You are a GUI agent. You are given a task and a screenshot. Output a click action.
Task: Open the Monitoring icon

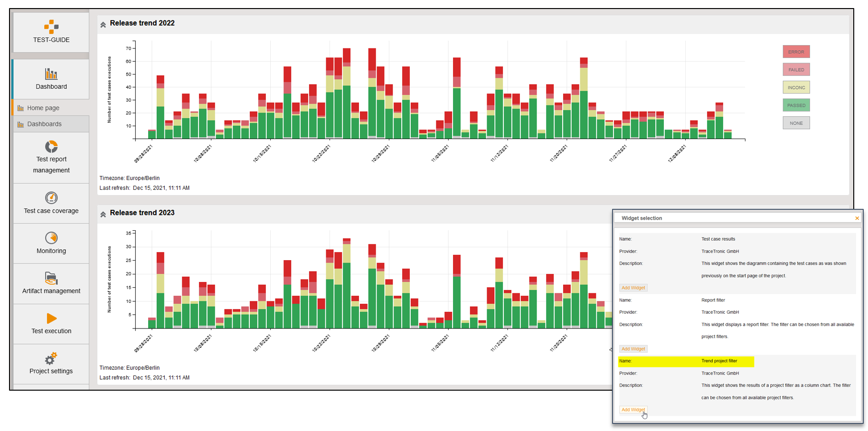point(51,238)
